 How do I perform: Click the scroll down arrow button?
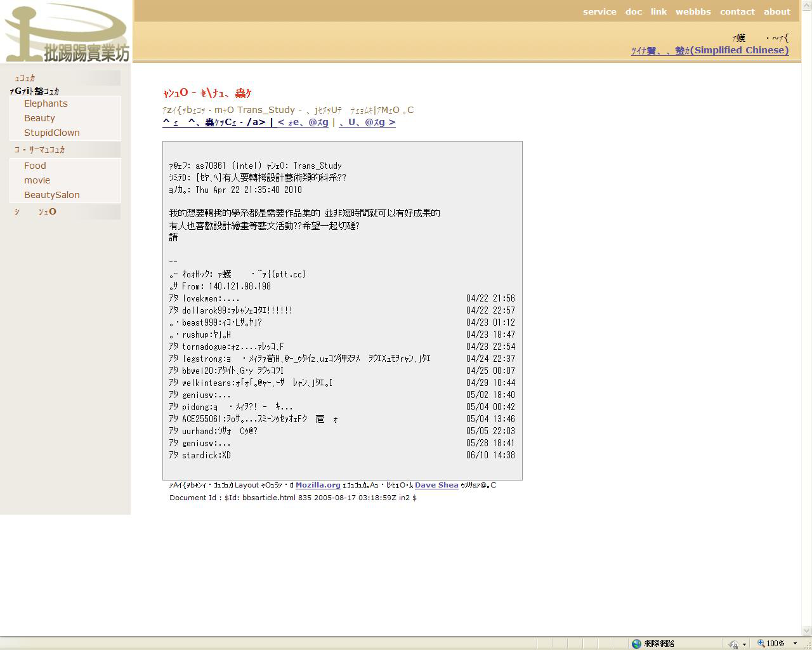click(x=807, y=631)
